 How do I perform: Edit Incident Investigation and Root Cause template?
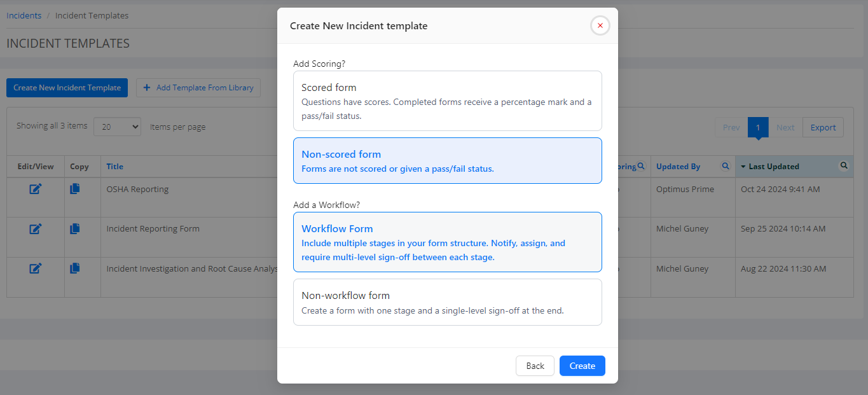(x=36, y=268)
